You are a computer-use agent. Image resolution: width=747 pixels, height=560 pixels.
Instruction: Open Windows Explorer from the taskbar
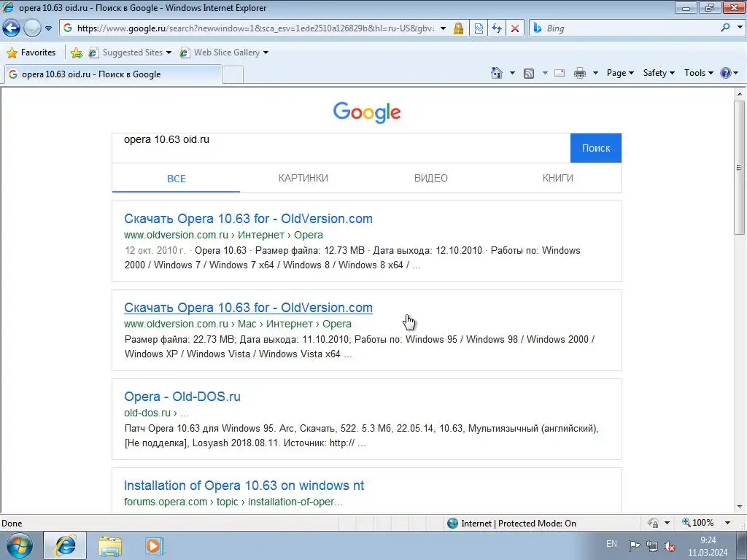click(x=110, y=546)
